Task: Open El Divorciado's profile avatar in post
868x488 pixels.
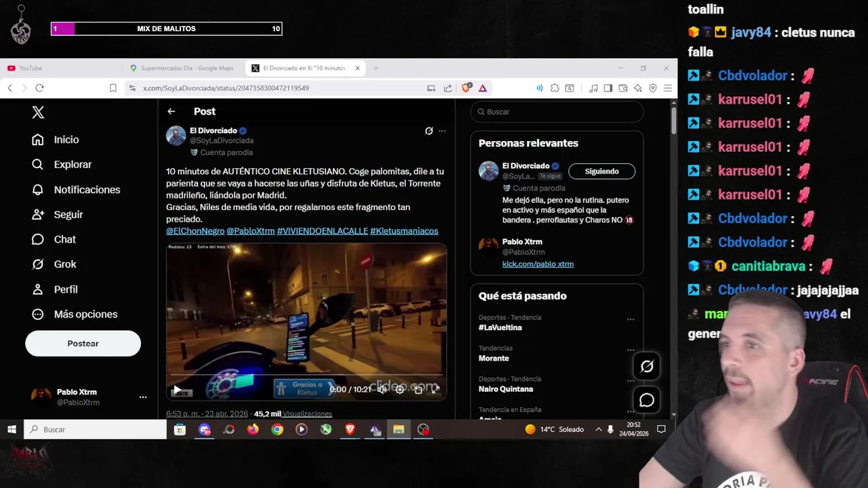Action: 176,136
